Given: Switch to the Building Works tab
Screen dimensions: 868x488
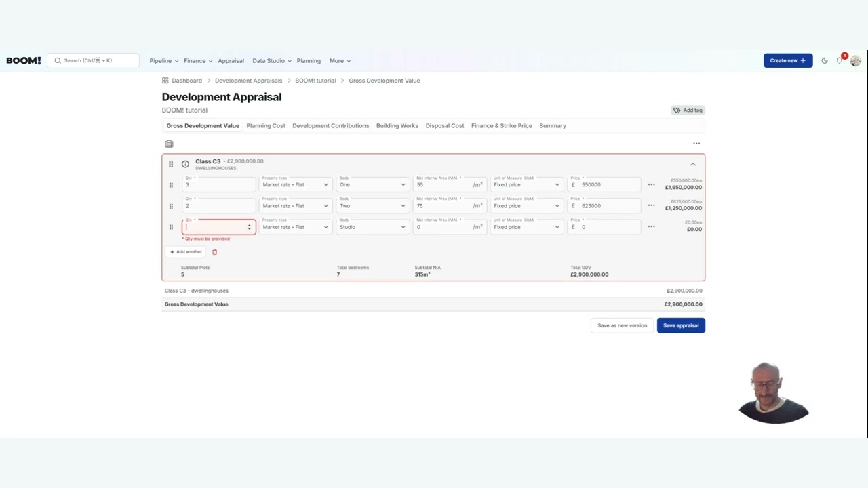Looking at the screenshot, I should (397, 125).
